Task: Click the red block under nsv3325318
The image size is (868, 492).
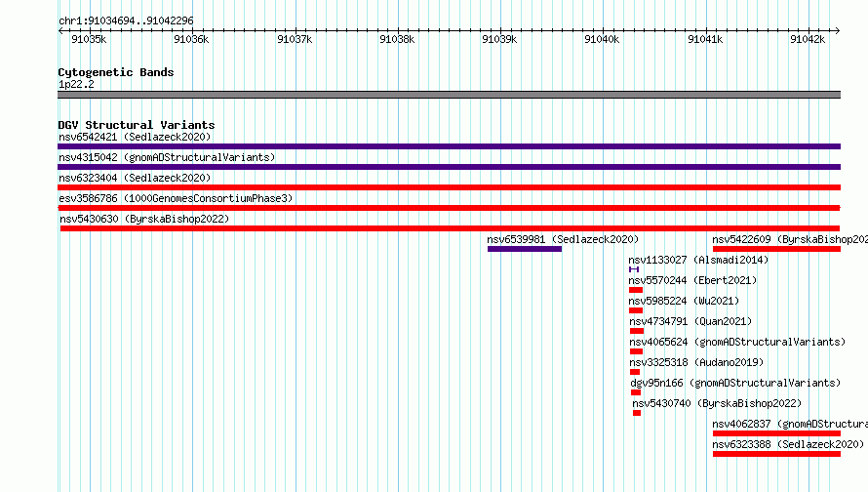Action: [635, 372]
